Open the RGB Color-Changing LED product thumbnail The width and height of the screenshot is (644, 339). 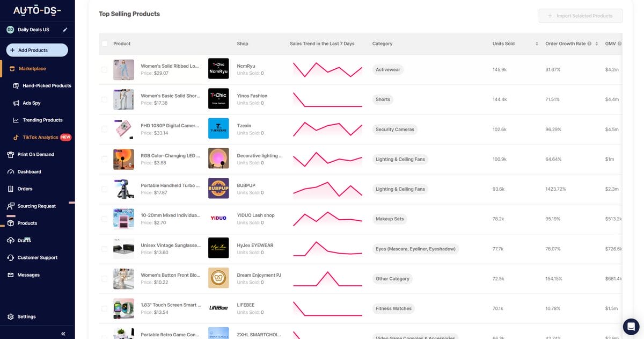coord(123,159)
